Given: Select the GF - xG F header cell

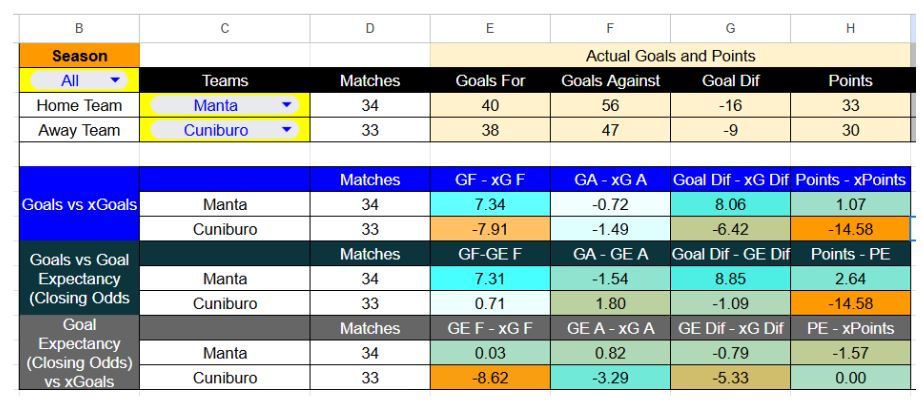Looking at the screenshot, I should click(490, 180).
